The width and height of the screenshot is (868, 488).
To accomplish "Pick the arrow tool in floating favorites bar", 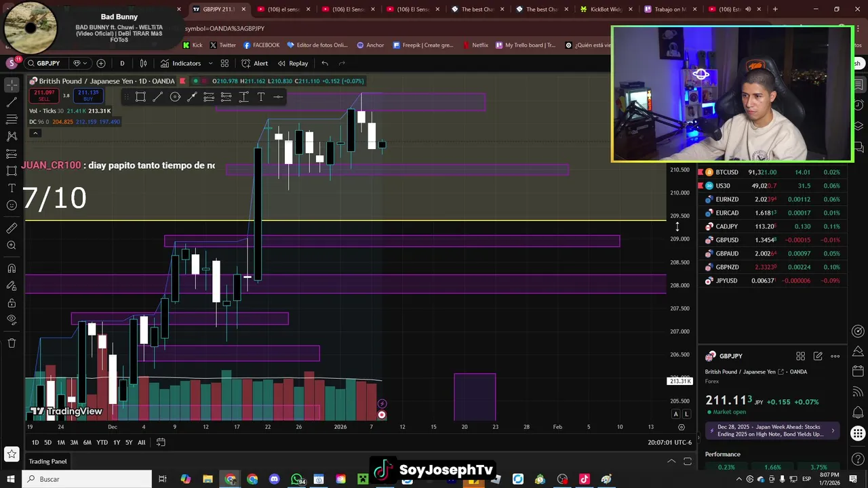I will coord(192,97).
